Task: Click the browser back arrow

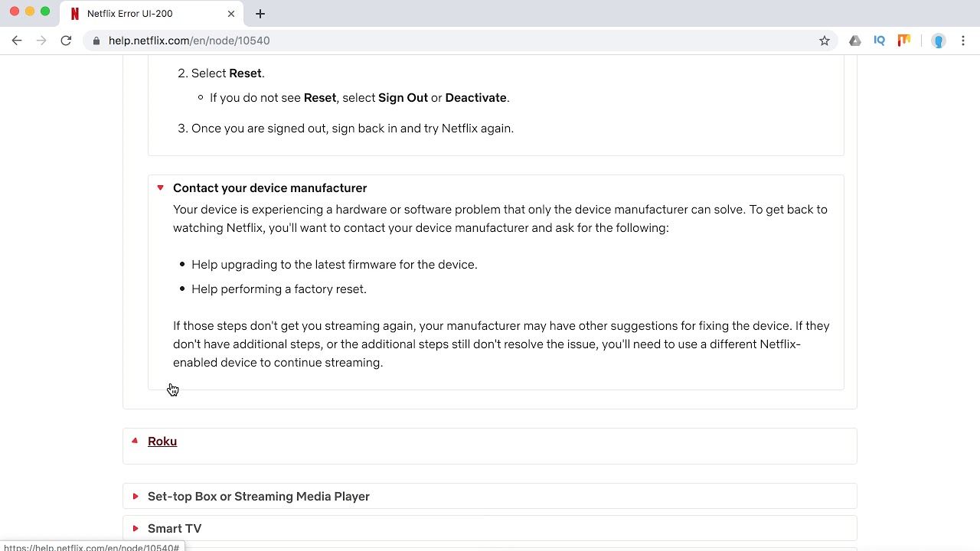Action: (17, 41)
